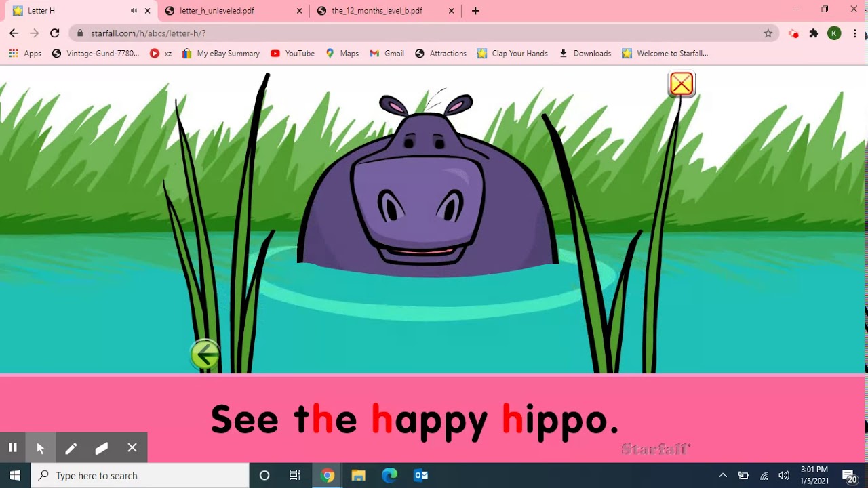Click the battery icon in system tray
The image size is (868, 488).
pos(743,475)
